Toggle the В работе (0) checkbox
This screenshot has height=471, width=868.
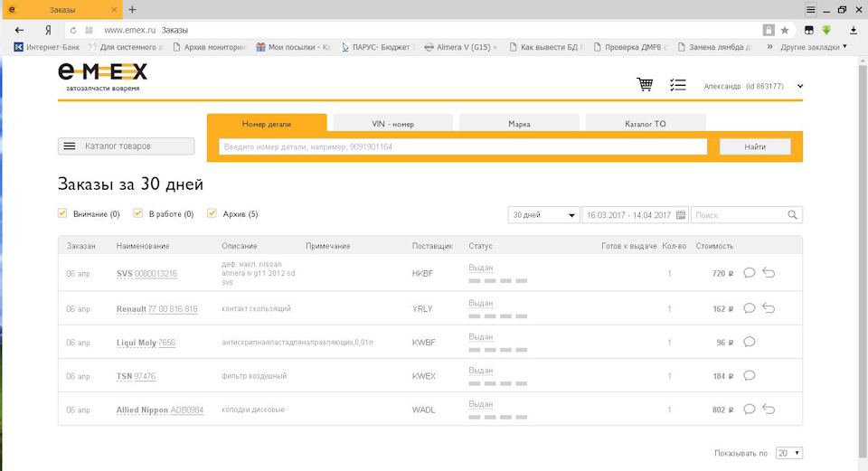point(137,213)
